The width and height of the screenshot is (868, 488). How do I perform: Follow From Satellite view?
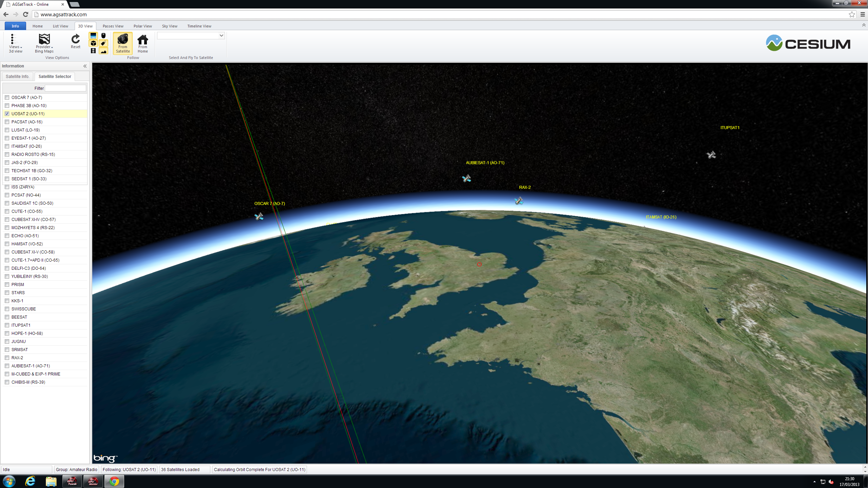[123, 43]
